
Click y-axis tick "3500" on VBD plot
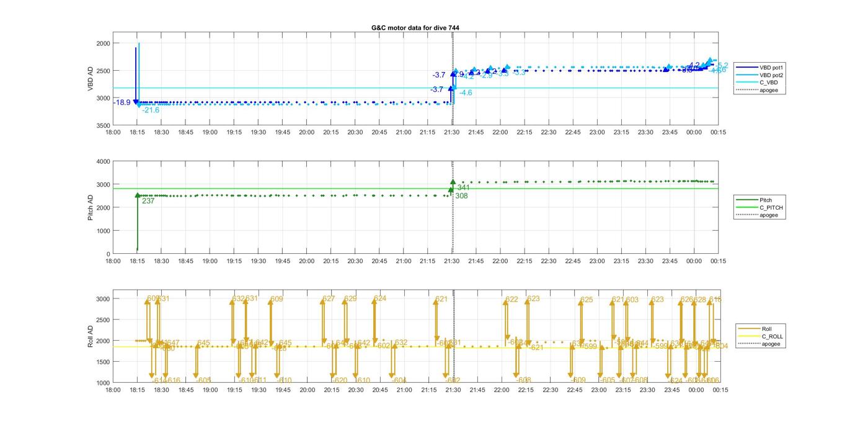103,125
